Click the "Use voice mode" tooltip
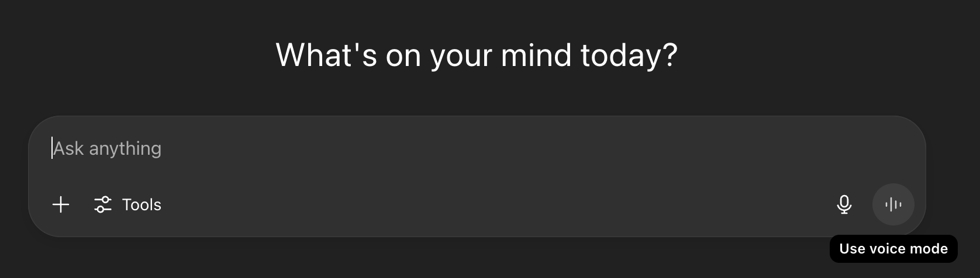The height and width of the screenshot is (278, 980). (893, 249)
